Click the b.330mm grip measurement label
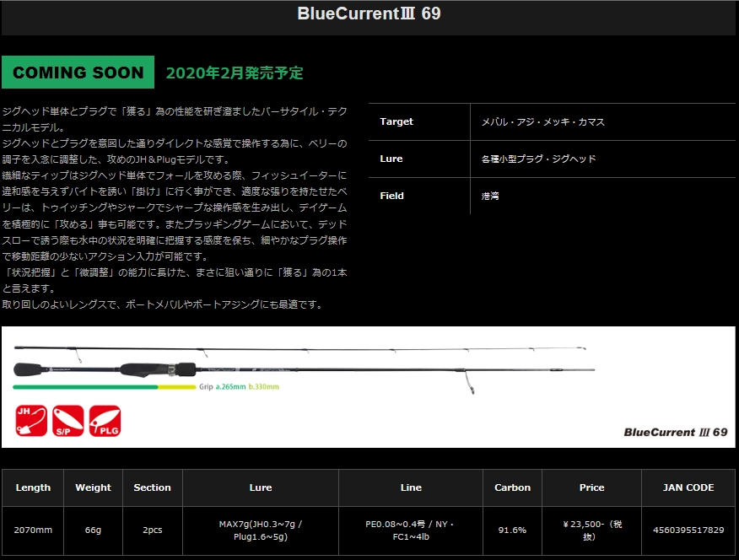 (264, 386)
